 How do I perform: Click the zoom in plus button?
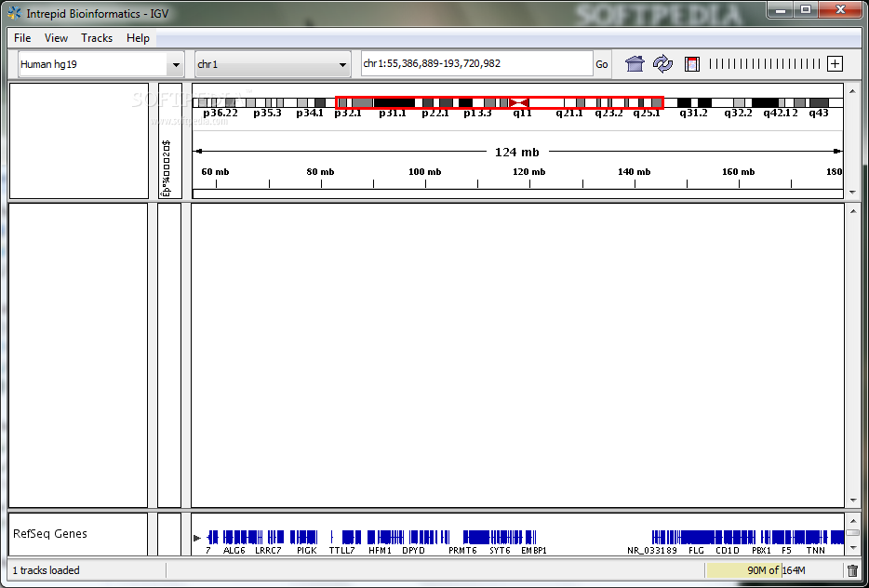pos(835,64)
